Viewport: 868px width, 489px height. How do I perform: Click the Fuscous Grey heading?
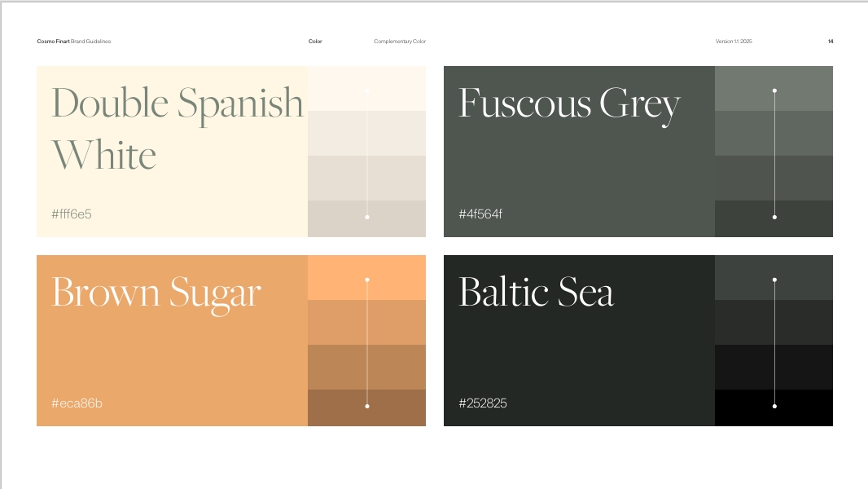pos(569,104)
